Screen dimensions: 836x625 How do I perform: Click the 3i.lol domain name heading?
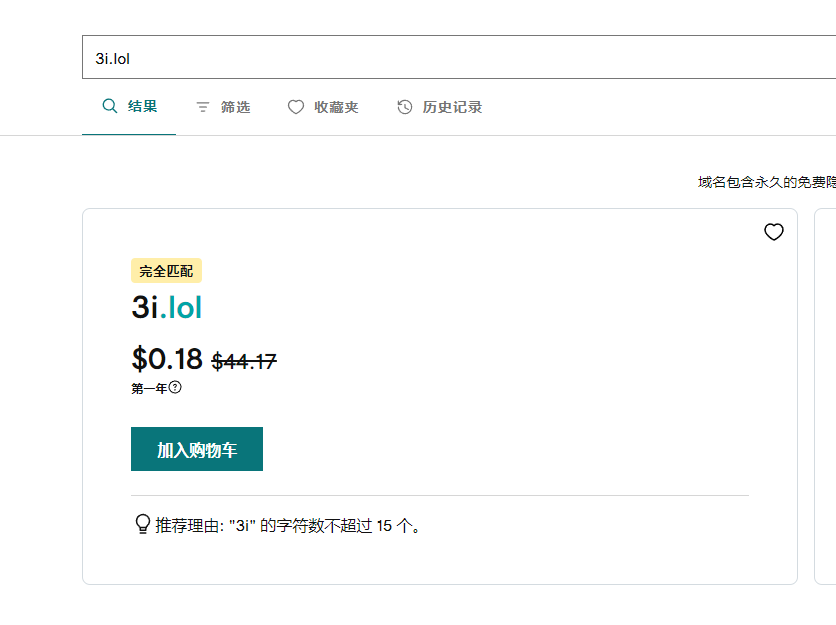[x=167, y=307]
